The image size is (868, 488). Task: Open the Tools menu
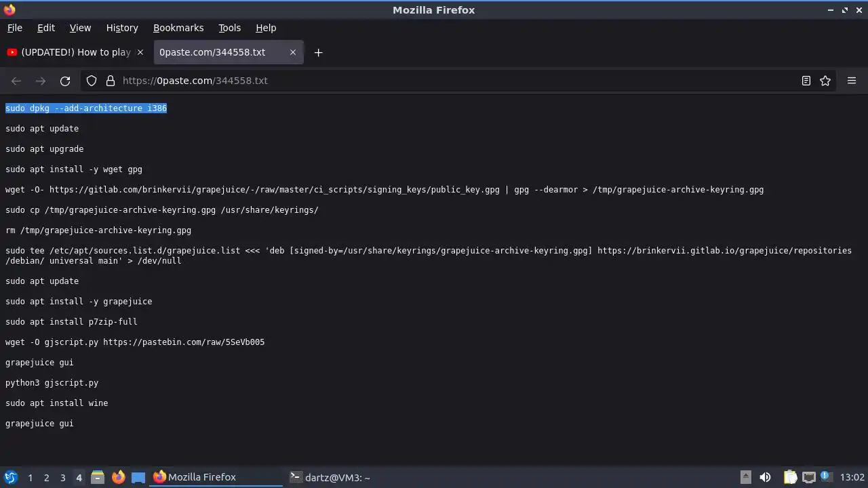click(x=229, y=28)
